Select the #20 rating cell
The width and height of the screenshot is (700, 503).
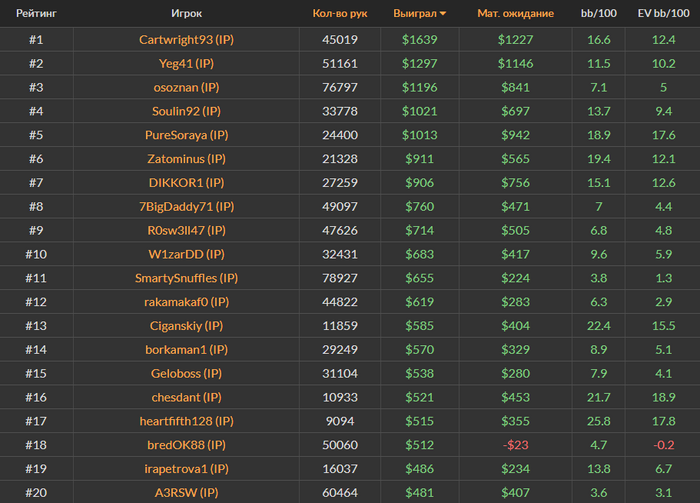[36, 493]
